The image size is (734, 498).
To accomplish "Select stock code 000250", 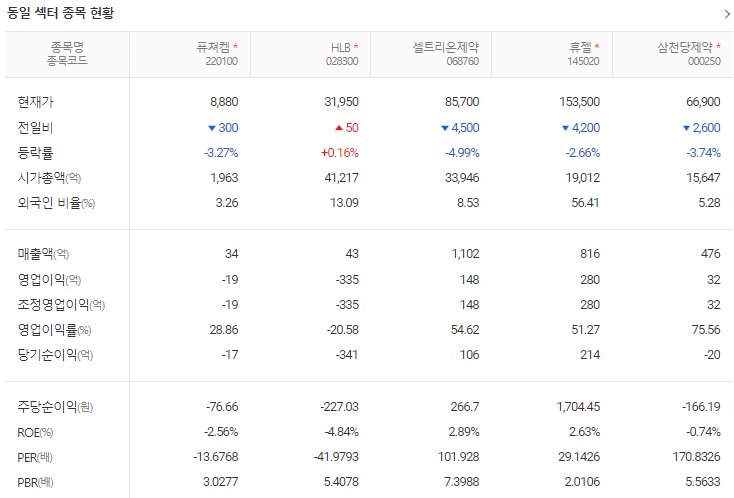I will tap(704, 61).
